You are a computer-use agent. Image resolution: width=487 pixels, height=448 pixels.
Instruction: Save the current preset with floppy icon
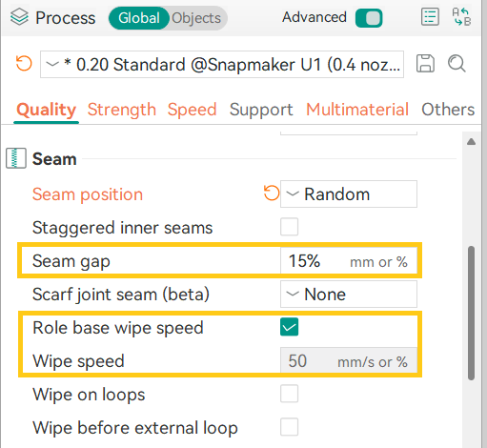[x=425, y=64]
